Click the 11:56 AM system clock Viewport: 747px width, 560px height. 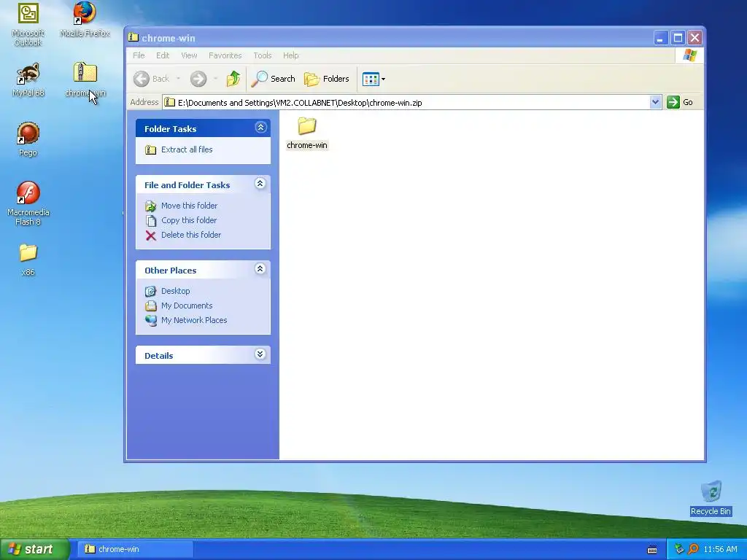720,549
